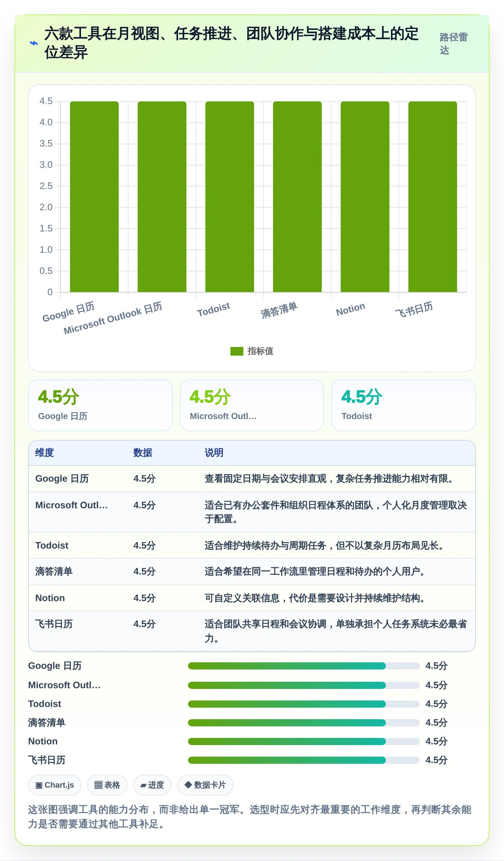Click the Todoist progress bar
504x861 pixels.
[303, 704]
